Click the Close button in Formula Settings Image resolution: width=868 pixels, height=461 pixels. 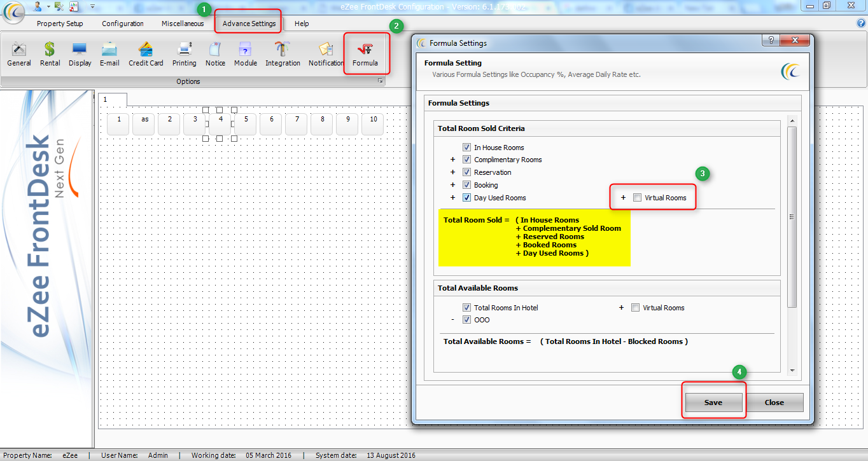(x=774, y=403)
